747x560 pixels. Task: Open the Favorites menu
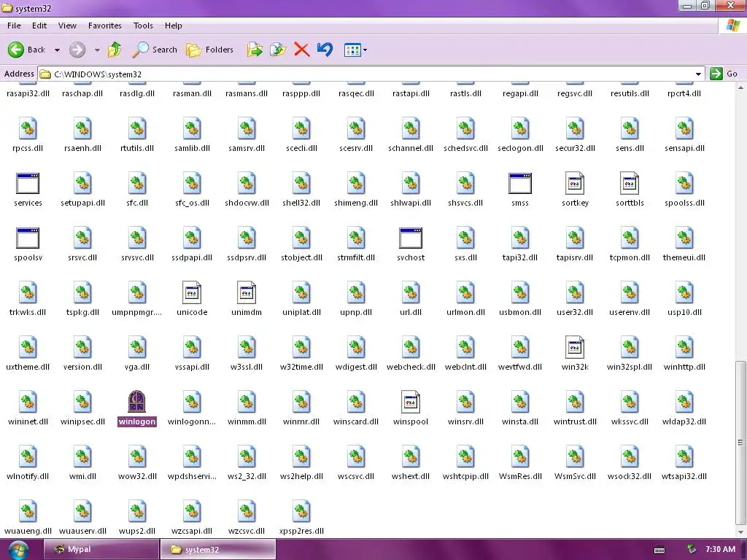coord(105,26)
